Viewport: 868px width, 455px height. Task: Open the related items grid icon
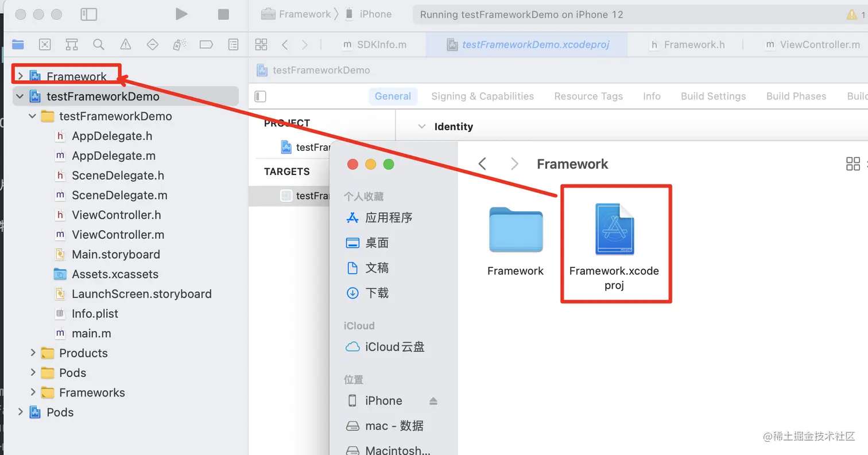[x=261, y=44]
